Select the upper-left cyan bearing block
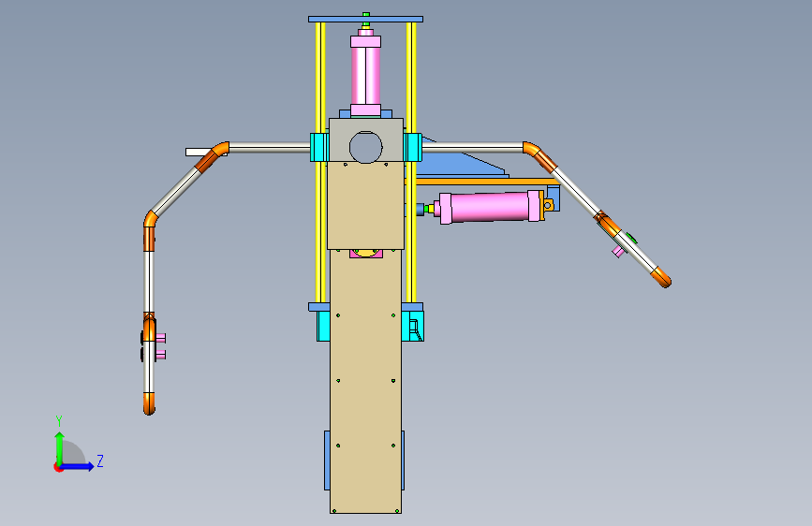812x526 pixels. 319,147
